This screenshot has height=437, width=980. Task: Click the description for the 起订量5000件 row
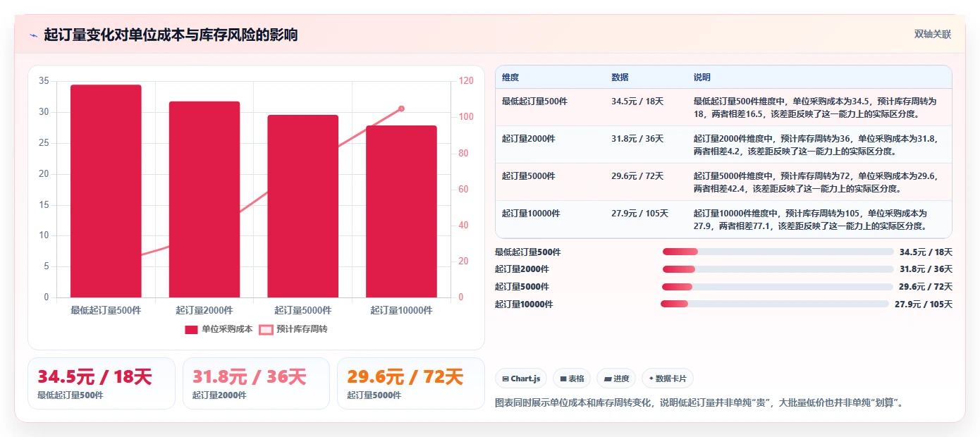(815, 183)
